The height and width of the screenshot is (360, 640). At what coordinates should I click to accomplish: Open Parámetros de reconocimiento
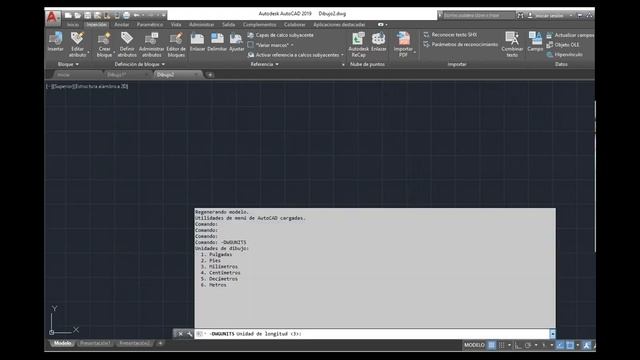tap(460, 44)
